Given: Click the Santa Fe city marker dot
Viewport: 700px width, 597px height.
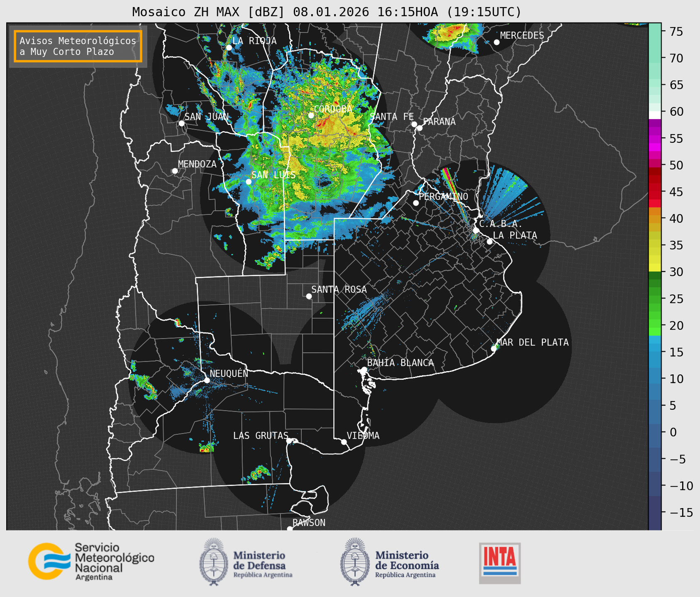Looking at the screenshot, I should click(x=414, y=124).
